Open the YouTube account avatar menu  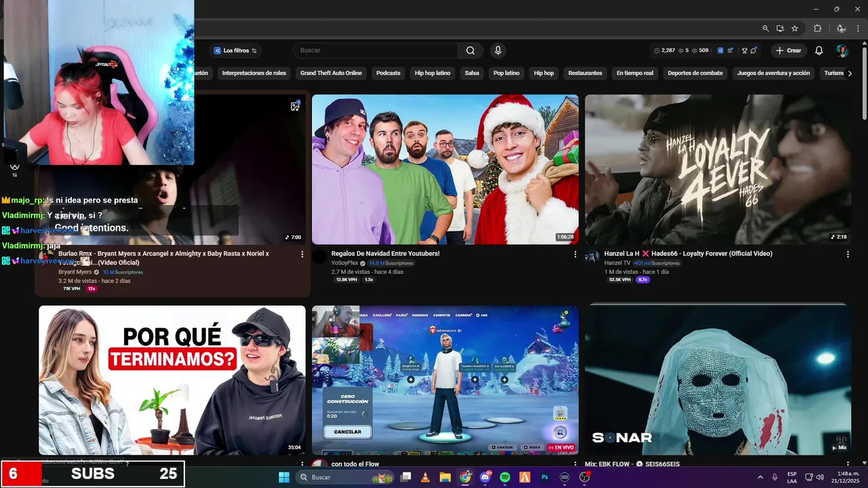coord(842,50)
